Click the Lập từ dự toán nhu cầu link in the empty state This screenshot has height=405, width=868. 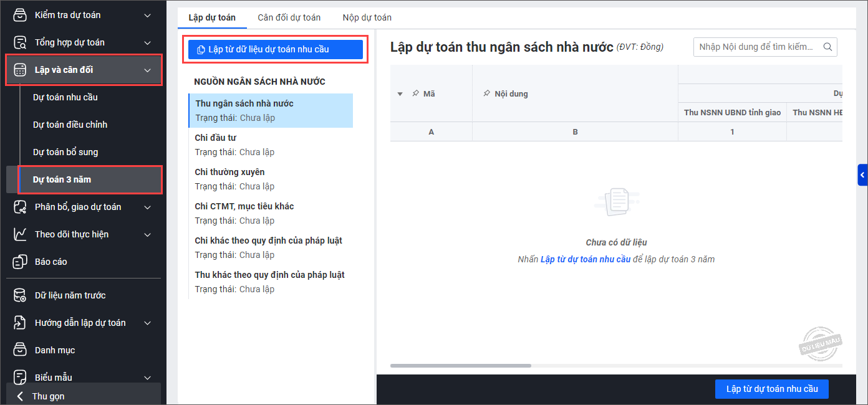pyautogui.click(x=585, y=259)
